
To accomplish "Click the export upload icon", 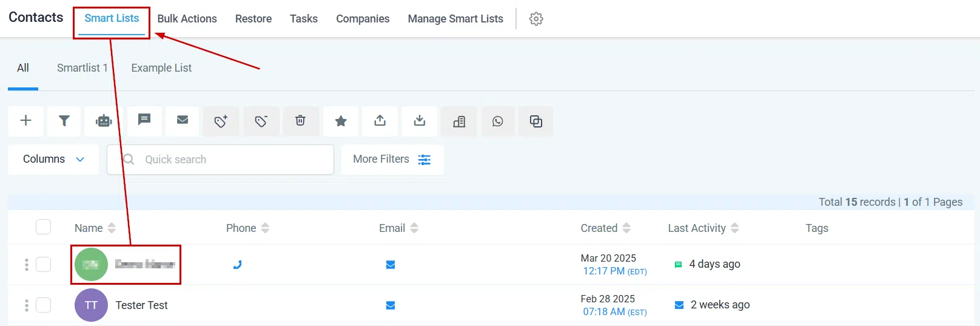I will tap(380, 121).
